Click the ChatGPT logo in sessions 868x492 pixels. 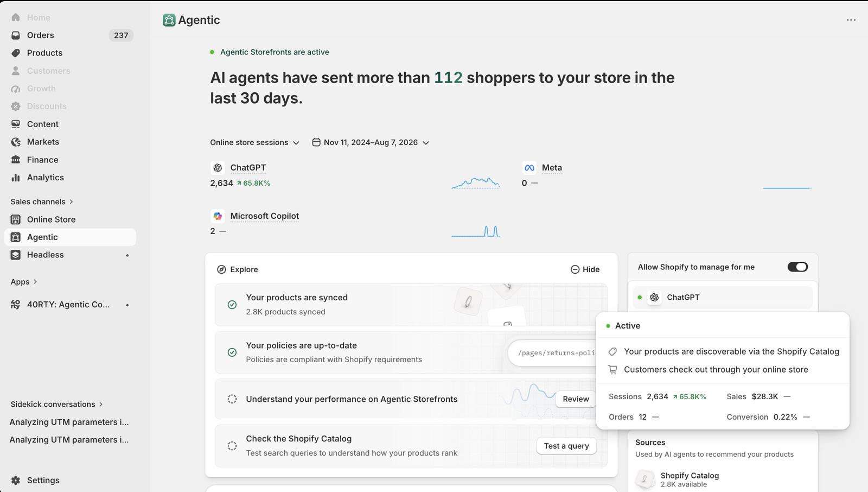click(x=218, y=168)
